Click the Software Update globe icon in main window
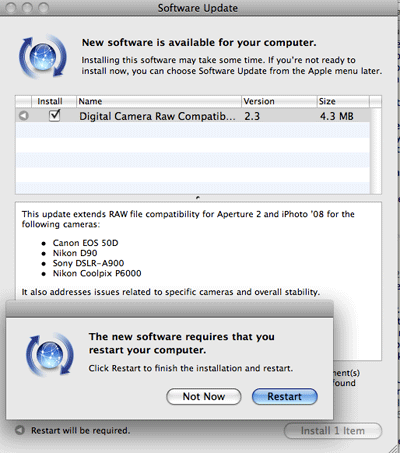The image size is (400, 453). (43, 56)
